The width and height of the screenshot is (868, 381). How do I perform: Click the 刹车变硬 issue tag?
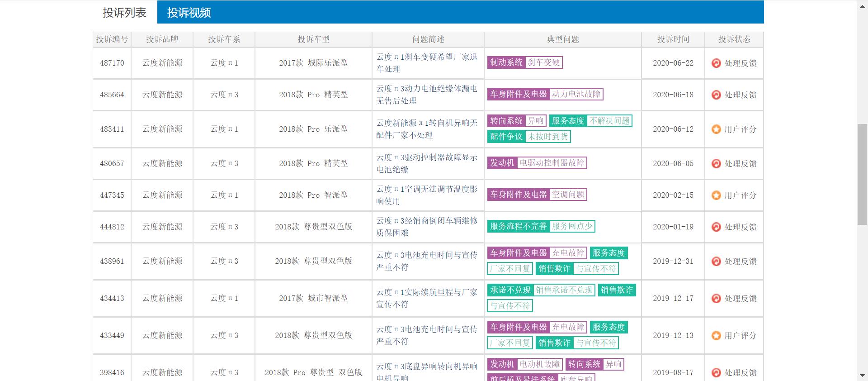click(x=543, y=62)
